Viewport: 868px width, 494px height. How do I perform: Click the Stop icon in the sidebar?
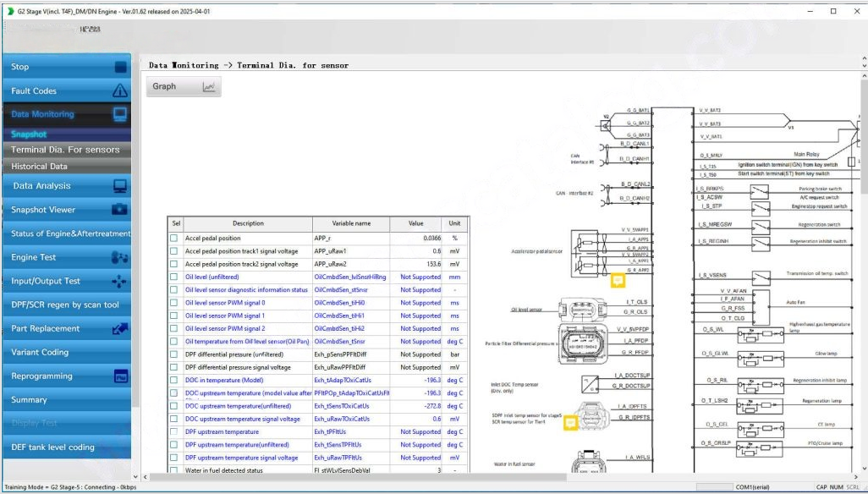(120, 67)
